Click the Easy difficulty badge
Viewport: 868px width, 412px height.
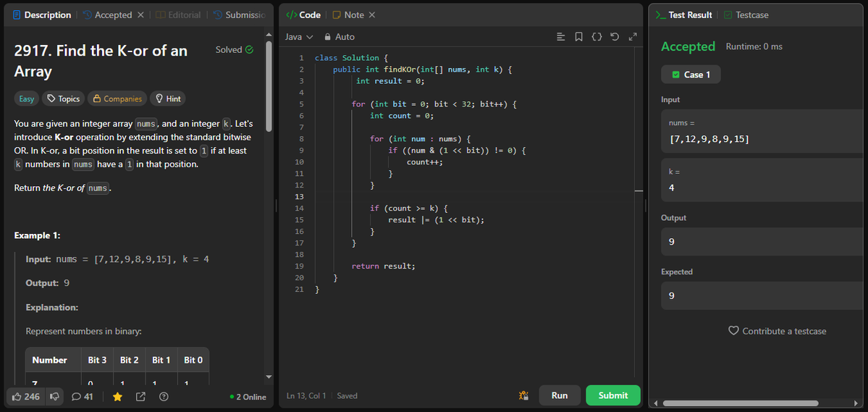pyautogui.click(x=27, y=98)
